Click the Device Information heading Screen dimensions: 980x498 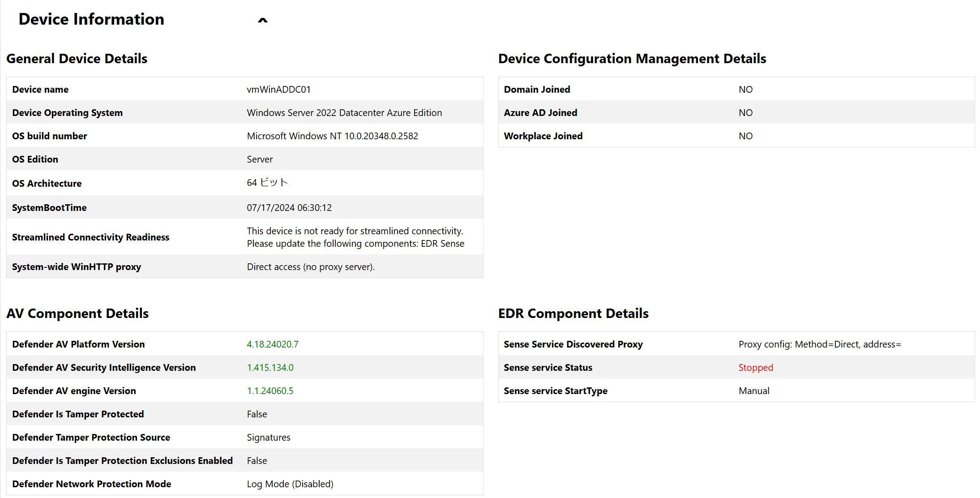point(91,19)
